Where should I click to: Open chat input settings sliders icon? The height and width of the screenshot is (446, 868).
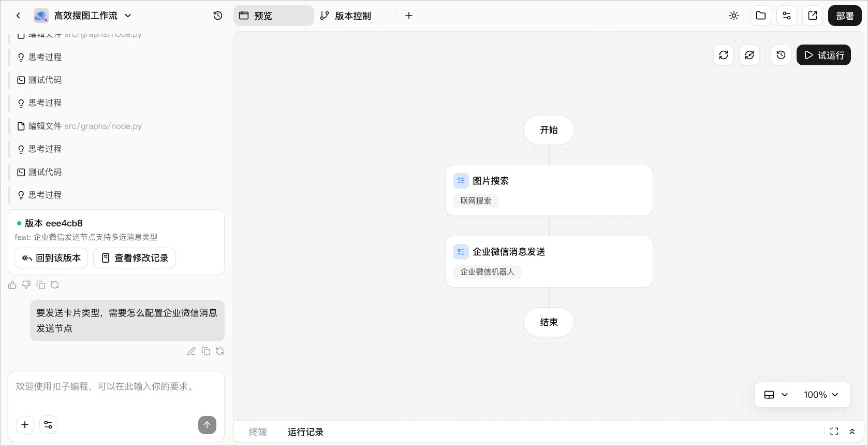(48, 425)
